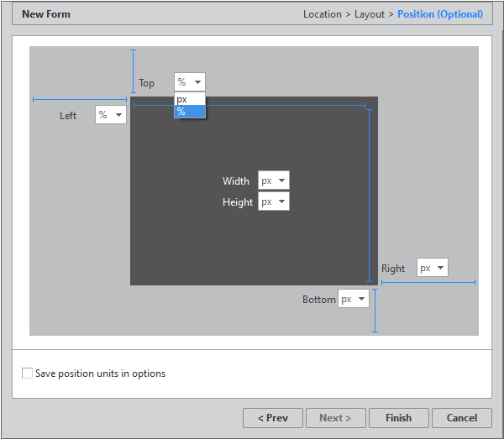Click the blue right margin indicator
This screenshot has width=504, height=439.
click(x=428, y=282)
